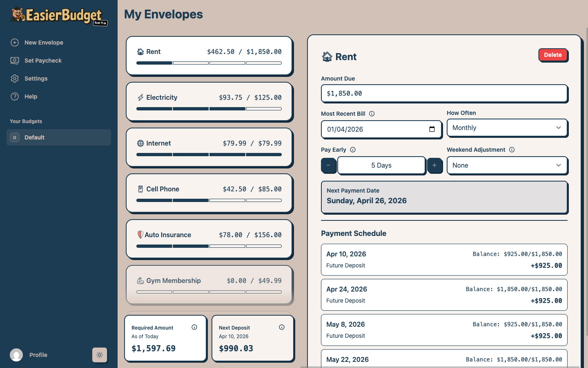Click inside the Amount Due field
The image size is (588, 368).
tap(444, 93)
